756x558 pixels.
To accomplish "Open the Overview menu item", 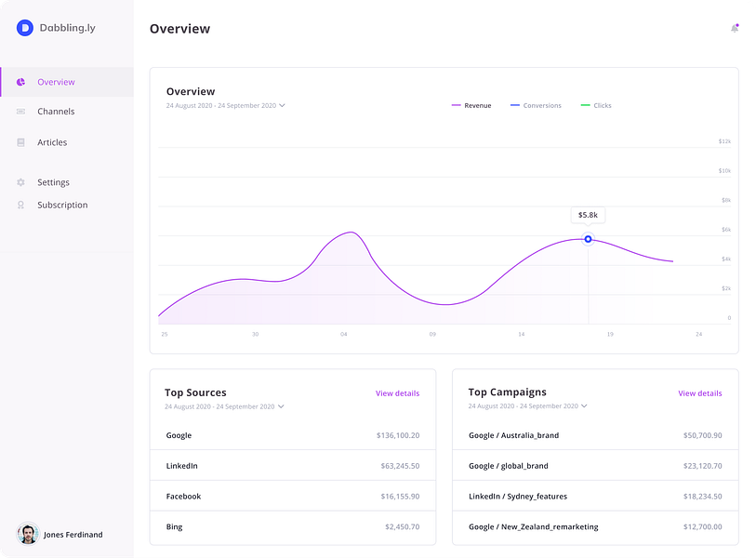I will [x=67, y=82].
